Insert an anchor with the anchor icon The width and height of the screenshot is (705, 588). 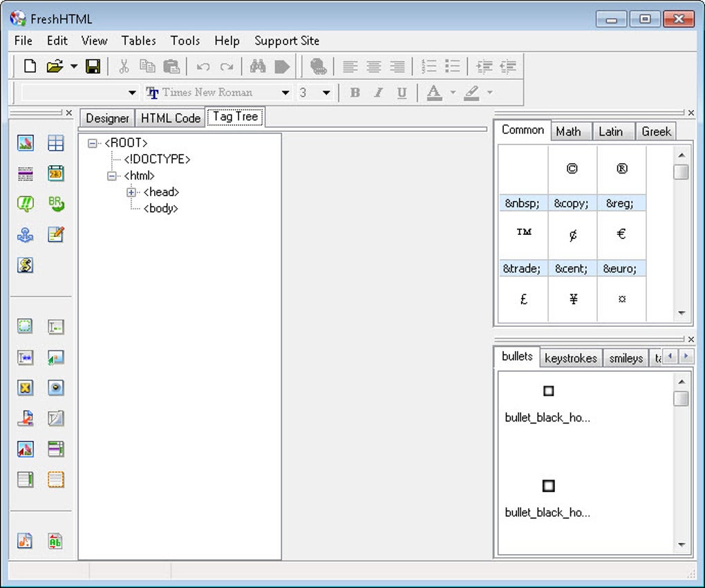[x=25, y=235]
